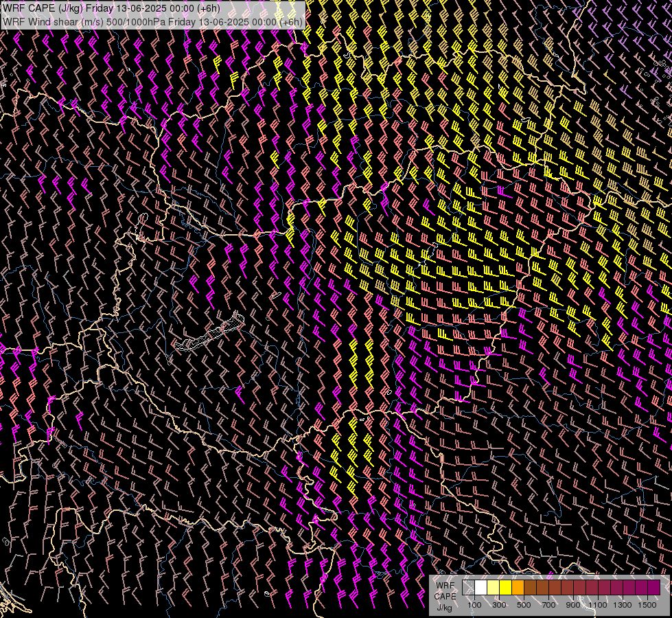Select the transparent below-100 legend swatch
Screen dimensions: 672x618
pyautogui.click(x=468, y=588)
